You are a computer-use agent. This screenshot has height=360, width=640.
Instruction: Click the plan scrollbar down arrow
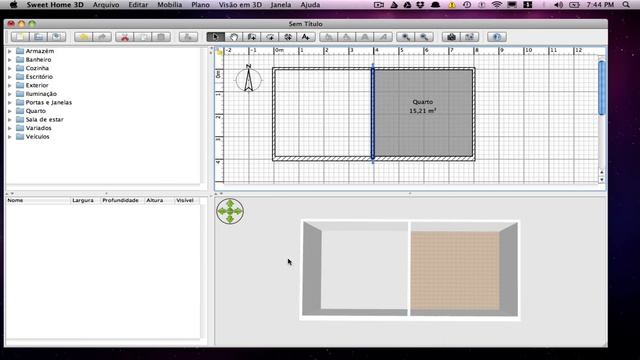click(602, 180)
